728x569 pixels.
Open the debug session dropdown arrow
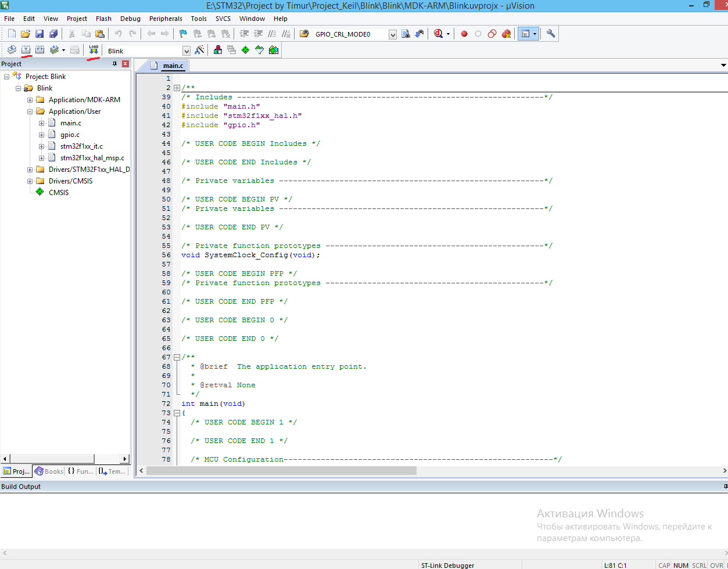pyautogui.click(x=448, y=34)
